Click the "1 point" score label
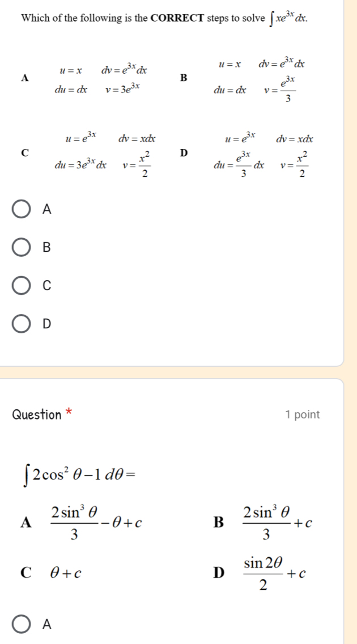 pos(303,414)
